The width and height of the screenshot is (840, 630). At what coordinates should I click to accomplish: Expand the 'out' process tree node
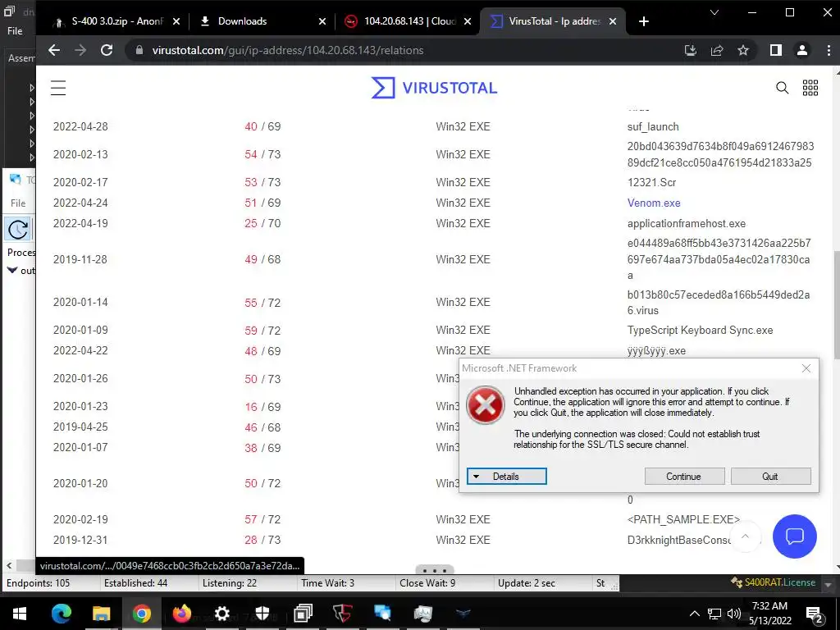click(11, 271)
